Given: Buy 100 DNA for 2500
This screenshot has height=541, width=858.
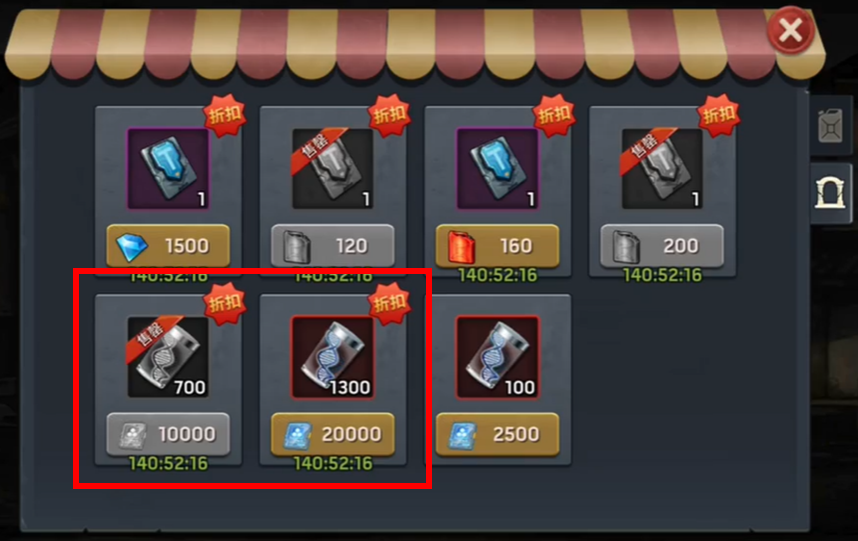Looking at the screenshot, I should coord(497,434).
